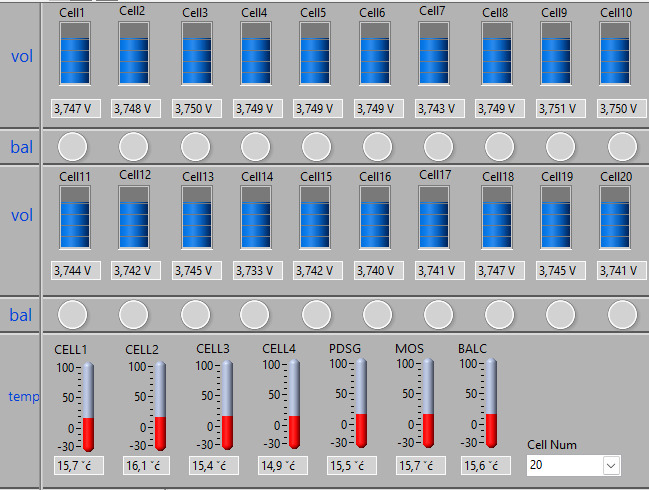
Task: Open the Cell Num dropdown arrow
Action: click(x=610, y=465)
